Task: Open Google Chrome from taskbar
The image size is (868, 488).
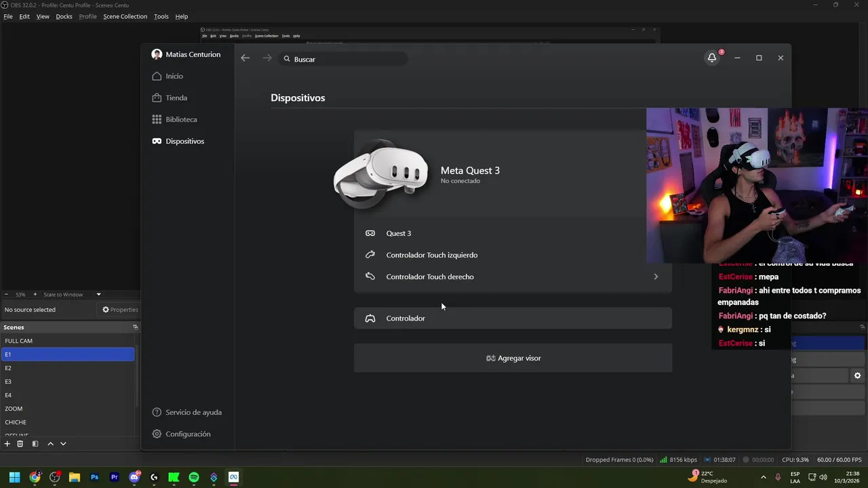Action: click(35, 477)
